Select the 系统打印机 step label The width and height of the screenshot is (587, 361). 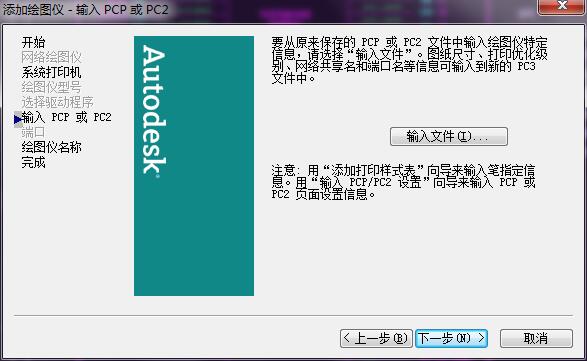point(51,72)
